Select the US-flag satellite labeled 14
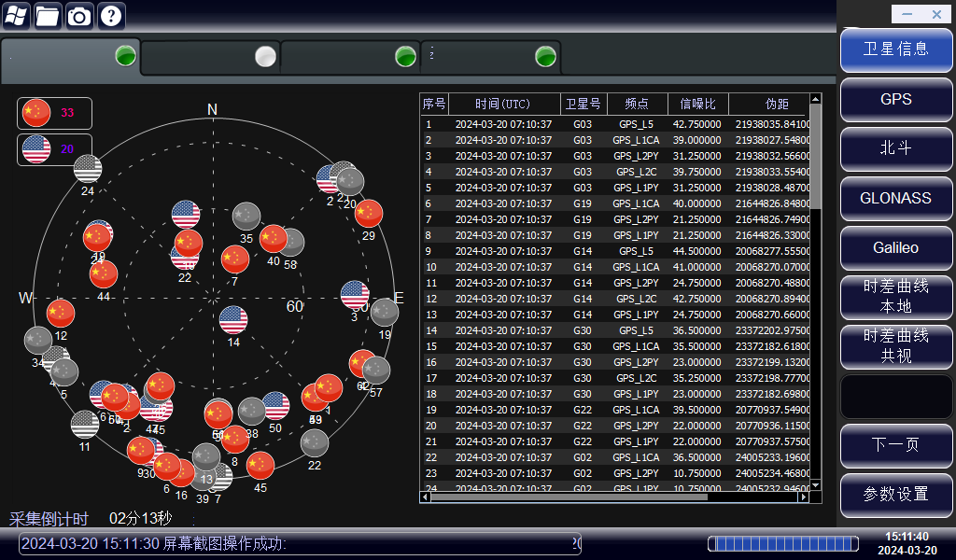 233,320
